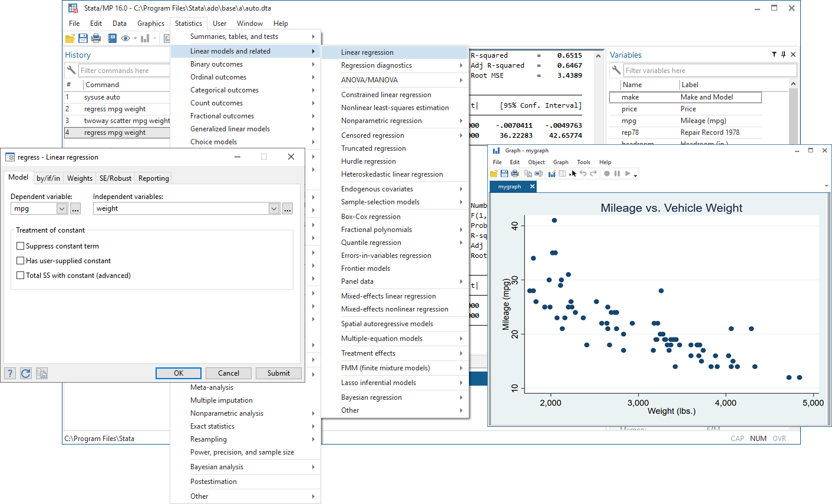Click the wrench icon beside History filter
Image resolution: width=832 pixels, height=504 pixels.
(x=71, y=71)
